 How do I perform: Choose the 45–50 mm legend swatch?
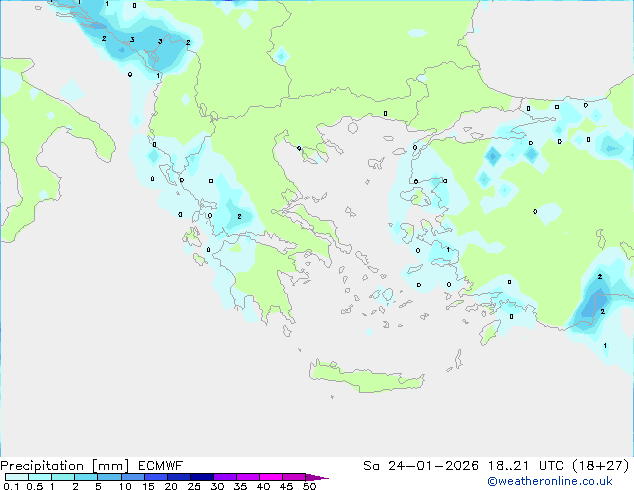294,477
